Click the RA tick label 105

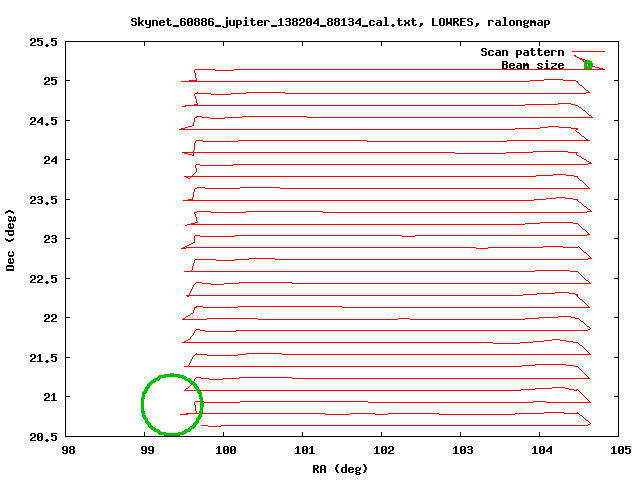(621, 450)
